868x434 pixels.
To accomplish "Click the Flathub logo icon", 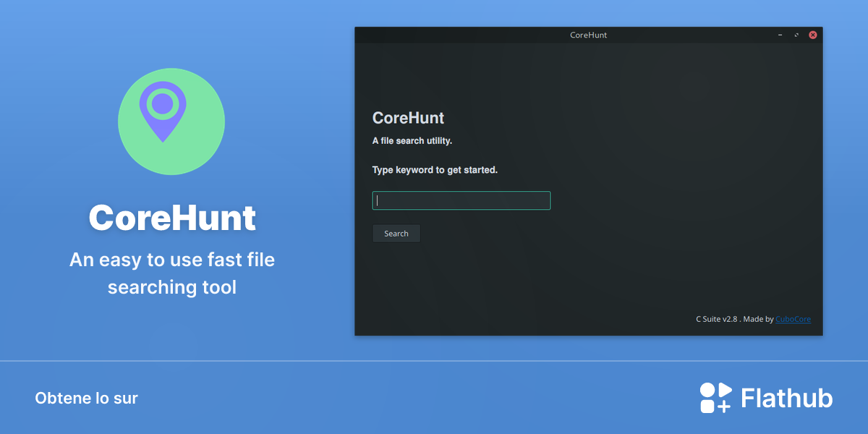I will pos(716,398).
